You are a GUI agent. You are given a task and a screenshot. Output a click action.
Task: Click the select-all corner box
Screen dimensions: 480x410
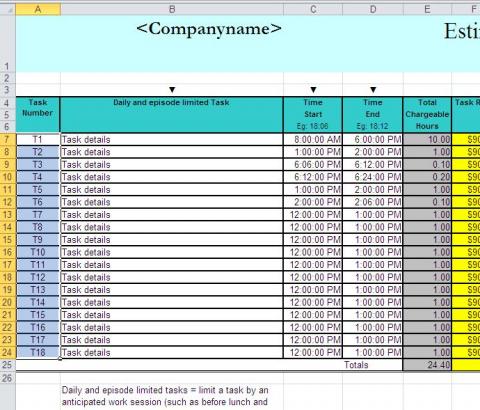(8, 9)
